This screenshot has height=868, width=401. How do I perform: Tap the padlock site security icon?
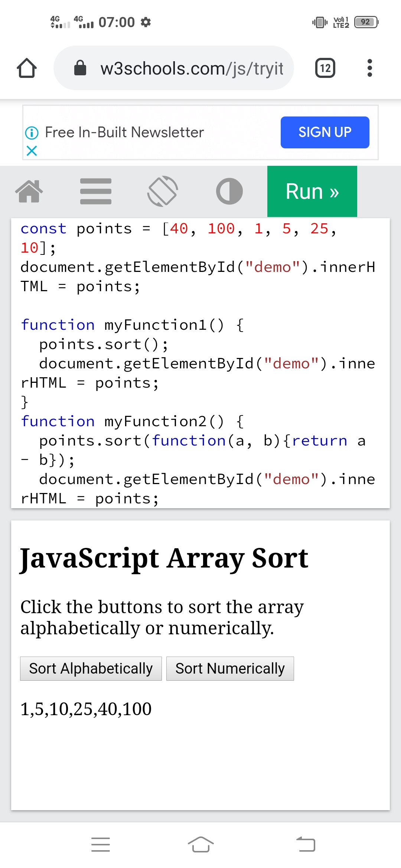click(x=80, y=68)
